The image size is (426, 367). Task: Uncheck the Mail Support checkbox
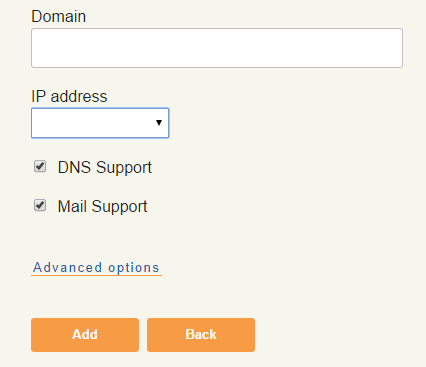coord(40,205)
